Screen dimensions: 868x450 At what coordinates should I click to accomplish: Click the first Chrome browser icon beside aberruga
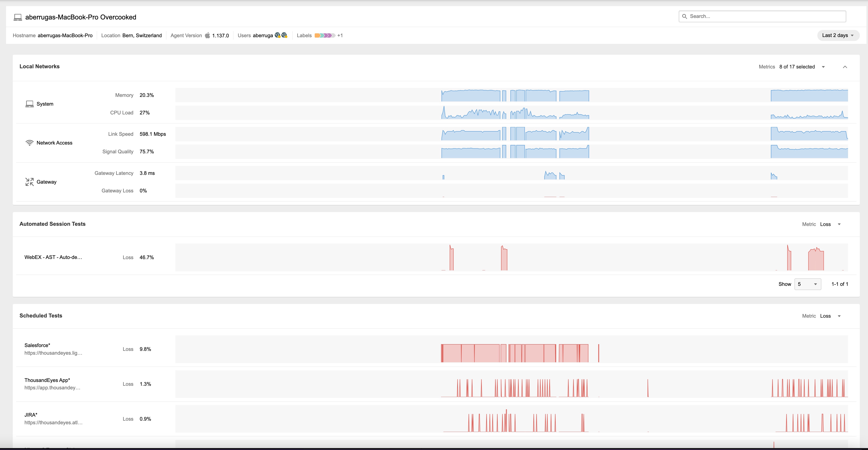278,35
